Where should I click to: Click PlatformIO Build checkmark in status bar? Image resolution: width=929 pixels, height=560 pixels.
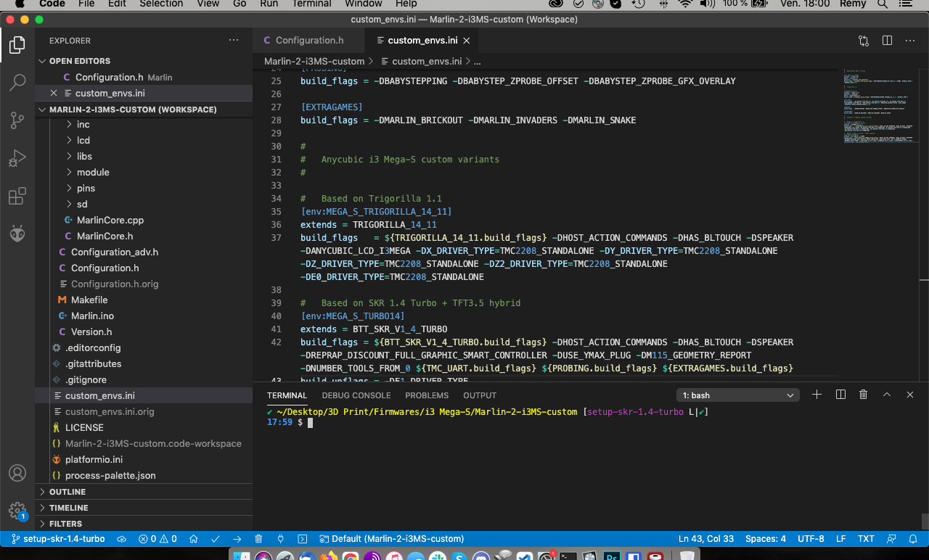pos(216,539)
